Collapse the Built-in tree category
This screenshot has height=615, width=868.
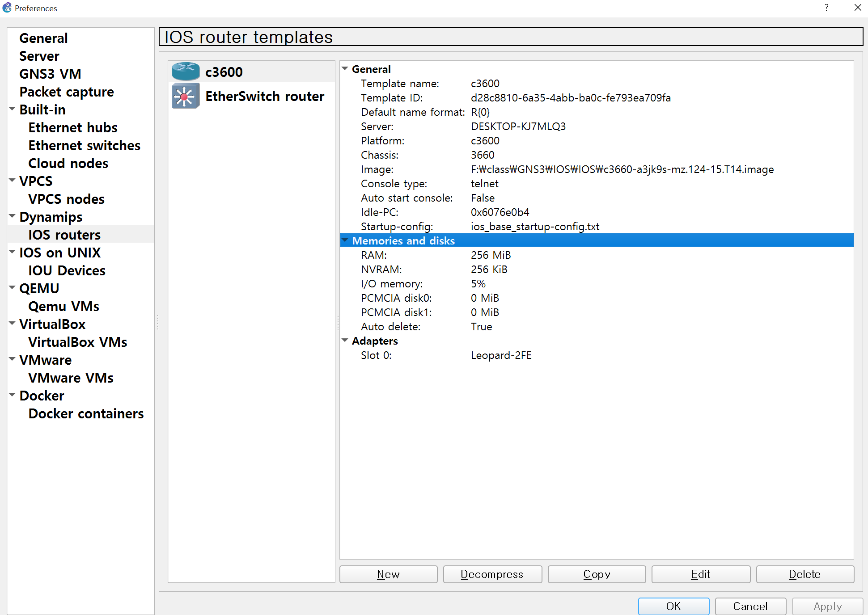(12, 109)
